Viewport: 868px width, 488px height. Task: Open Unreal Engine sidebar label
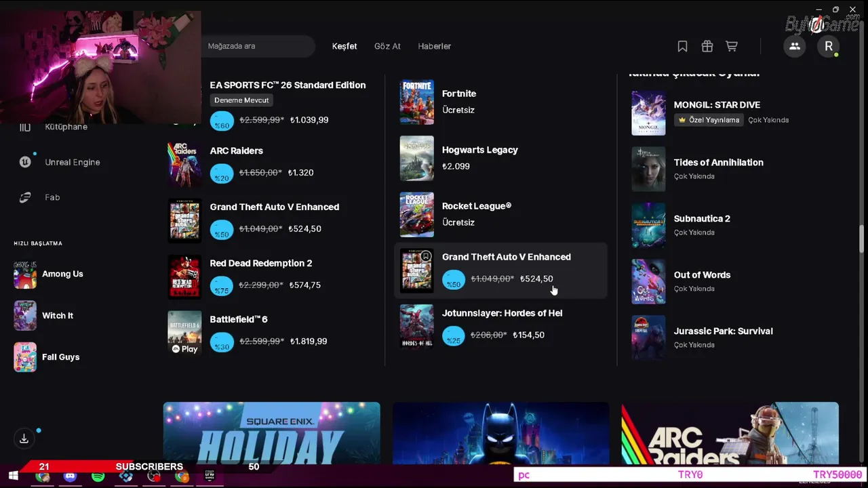(73, 162)
